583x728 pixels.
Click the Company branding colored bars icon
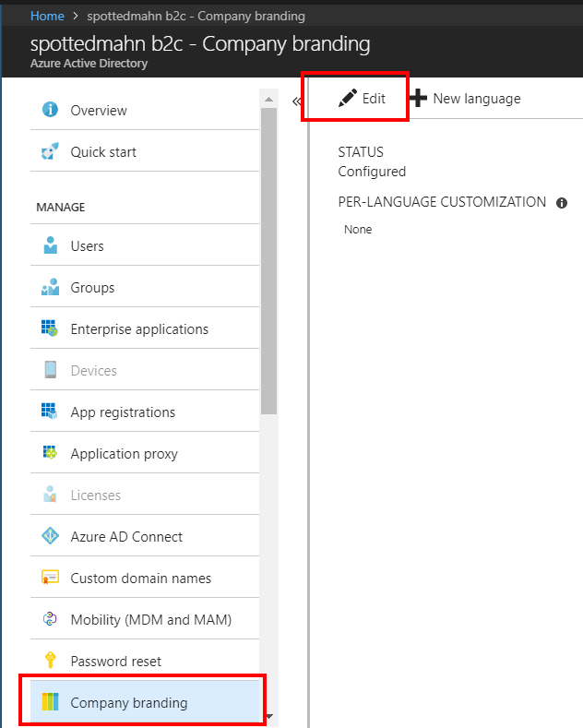[x=50, y=702]
